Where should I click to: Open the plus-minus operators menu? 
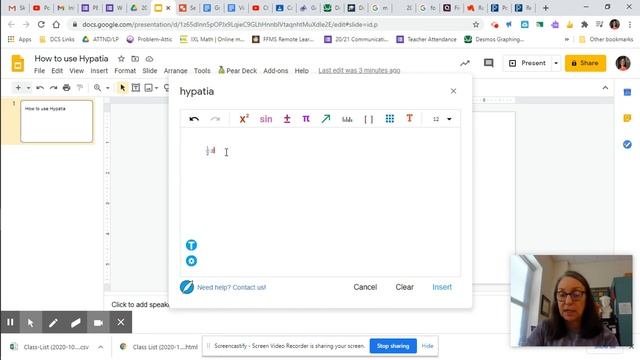(287, 119)
